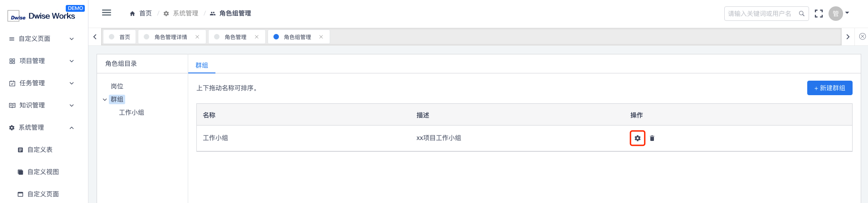Viewport: 868px width, 203px height.
Task: Close the 角色管理详情 tab
Action: tap(197, 37)
